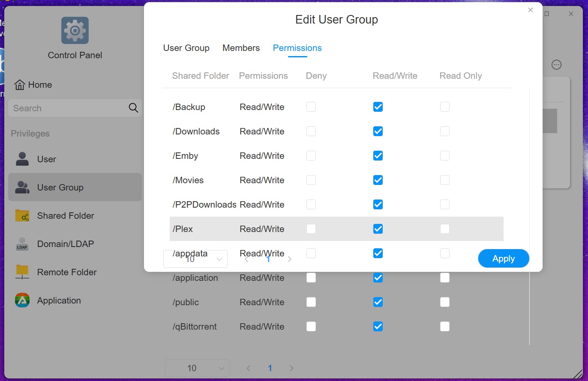The width and height of the screenshot is (588, 381).
Task: Click the Control Panel gear icon
Action: pos(75,30)
